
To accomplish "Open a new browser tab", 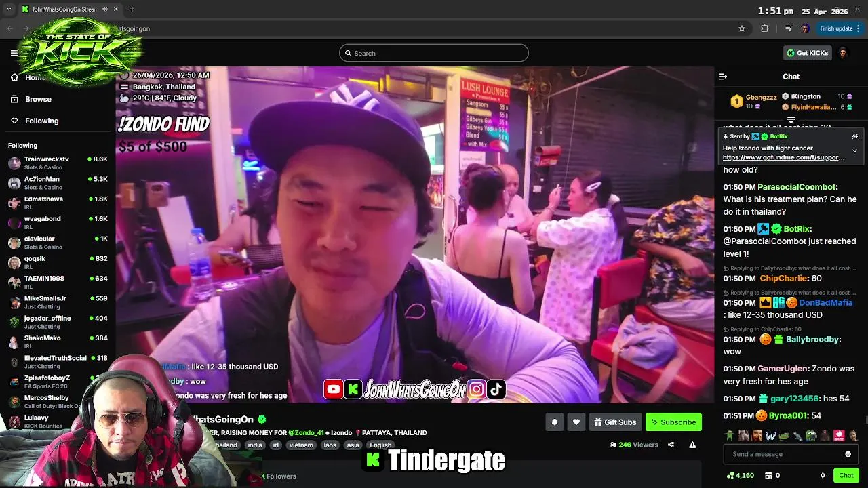I will point(132,9).
